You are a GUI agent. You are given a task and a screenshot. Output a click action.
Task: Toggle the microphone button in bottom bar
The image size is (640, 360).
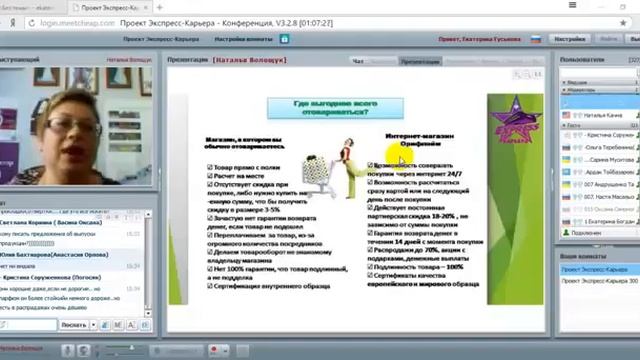68,351
